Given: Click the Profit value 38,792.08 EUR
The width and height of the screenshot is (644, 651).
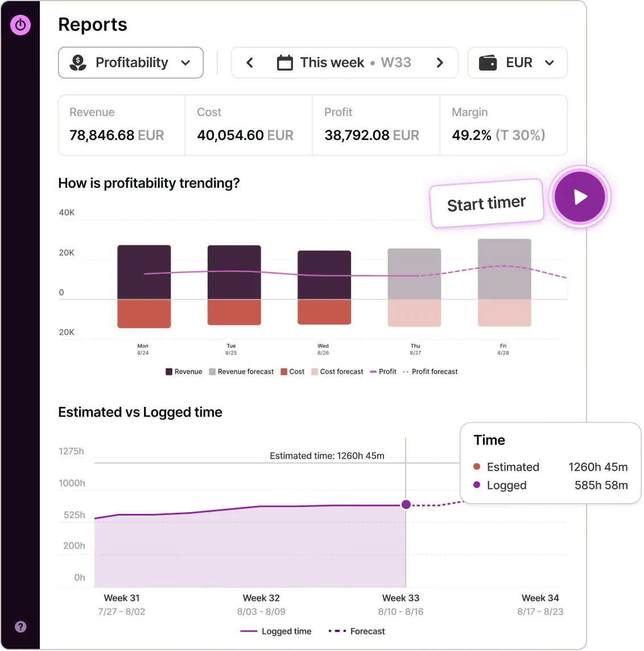Looking at the screenshot, I should [x=372, y=135].
